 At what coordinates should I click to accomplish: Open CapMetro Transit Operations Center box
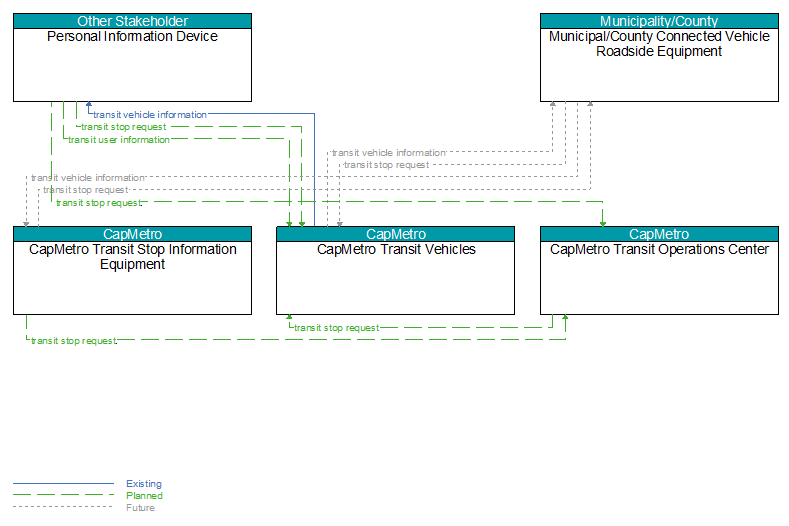(x=659, y=271)
